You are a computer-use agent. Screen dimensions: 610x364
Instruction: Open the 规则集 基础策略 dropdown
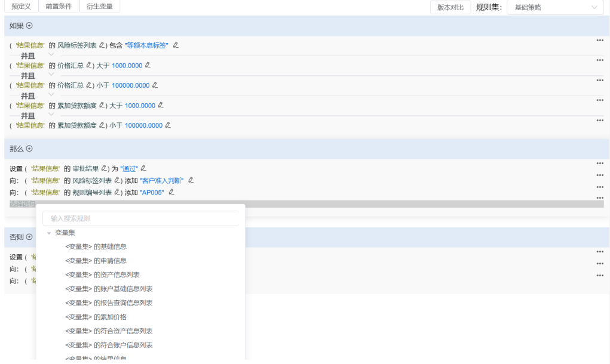click(x=555, y=7)
